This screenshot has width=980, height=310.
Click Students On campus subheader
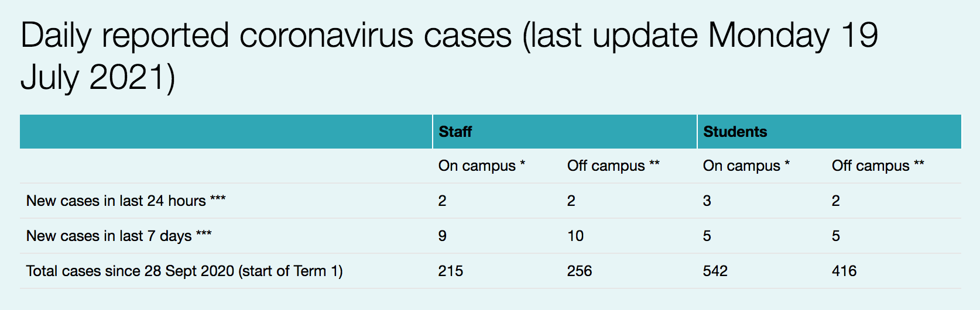point(746,166)
